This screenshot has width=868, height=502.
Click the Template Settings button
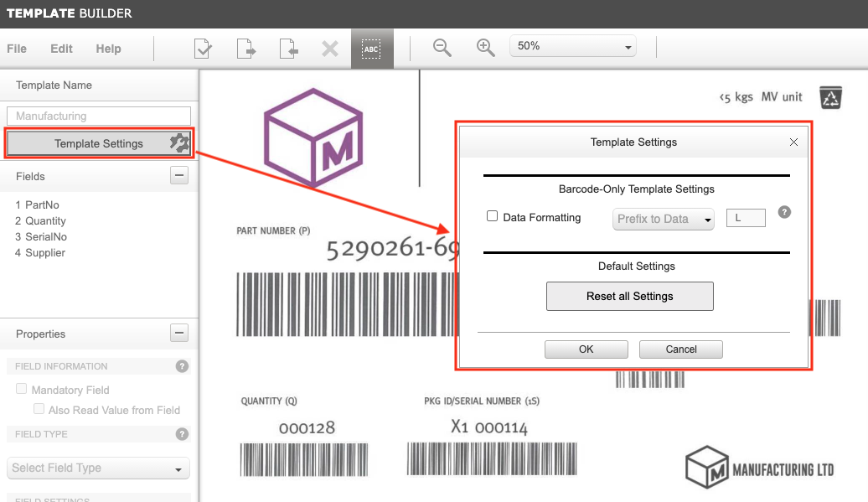[99, 143]
